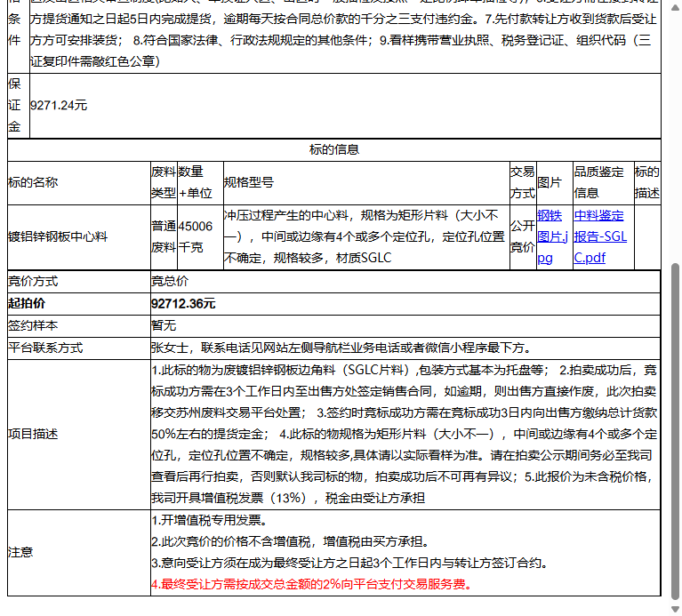
Task: Click the condition line 证复印件需敲红色公章
Action: (x=96, y=61)
